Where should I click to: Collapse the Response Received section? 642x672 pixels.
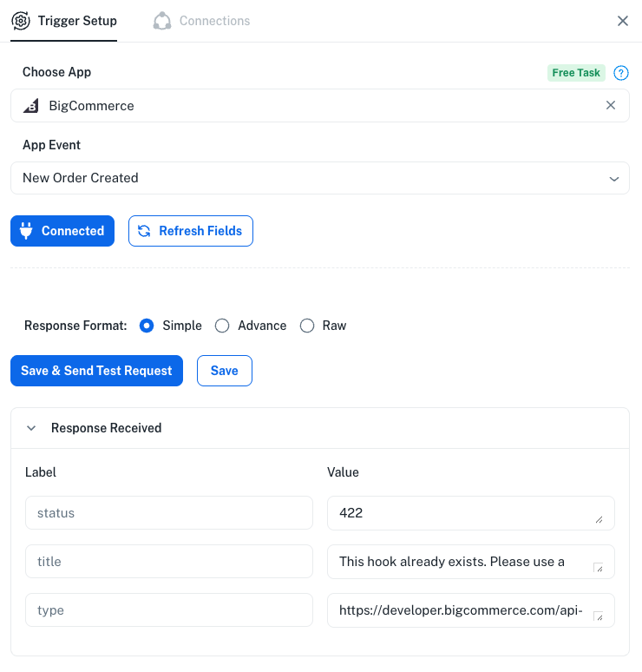(x=31, y=428)
